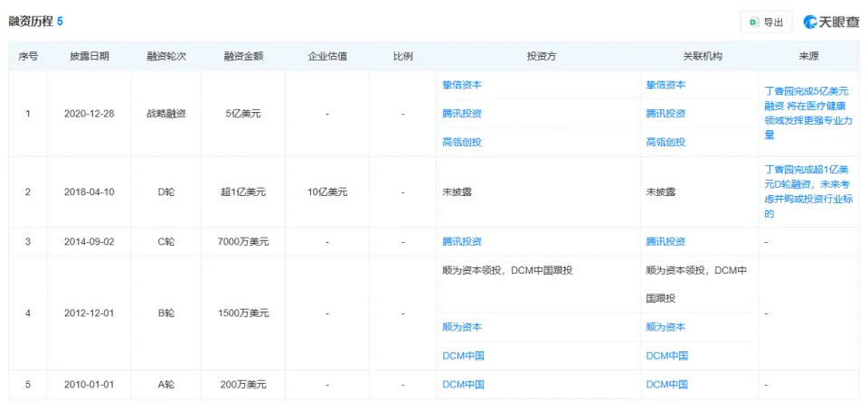Click the 关联机构 column header
Image resolution: width=868 pixels, height=420 pixels.
pos(702,56)
